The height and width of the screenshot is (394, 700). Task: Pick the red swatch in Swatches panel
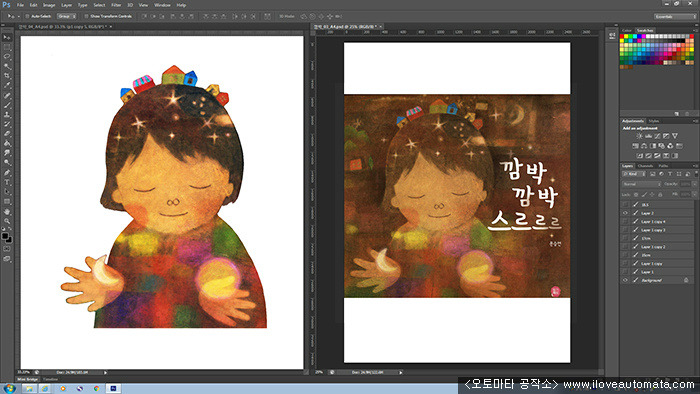tap(622, 37)
